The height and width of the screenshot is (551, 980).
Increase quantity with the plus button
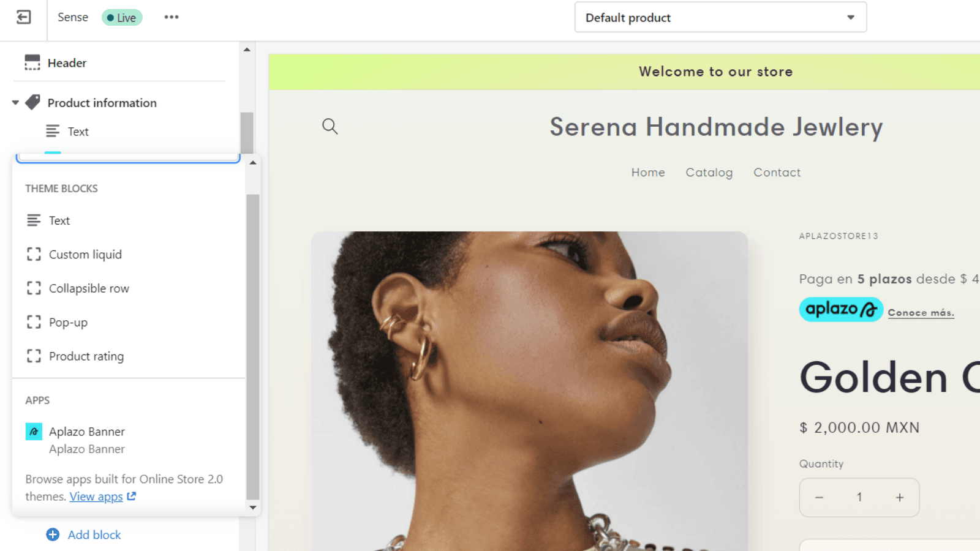899,498
